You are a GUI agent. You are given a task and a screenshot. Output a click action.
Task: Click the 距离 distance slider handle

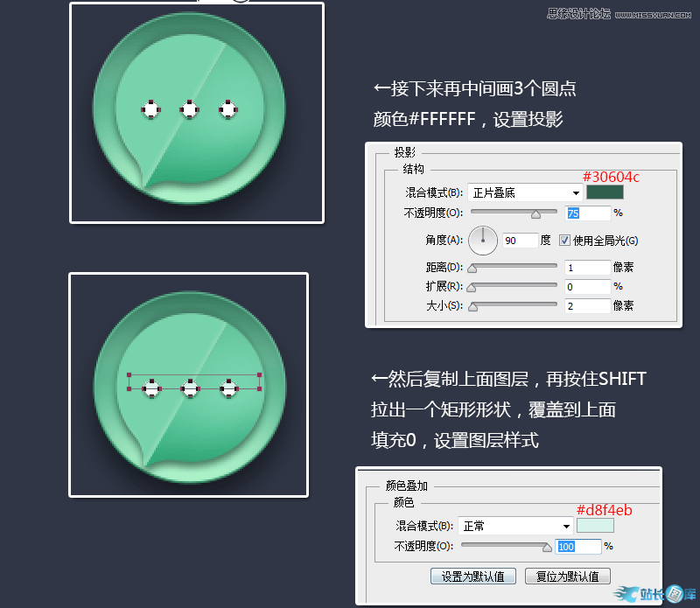tap(472, 269)
